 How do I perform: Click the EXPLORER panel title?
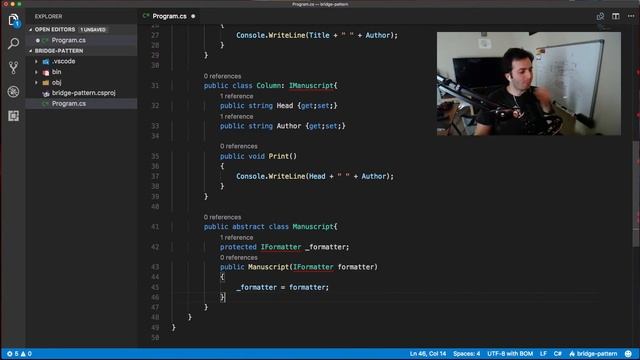pyautogui.click(x=49, y=16)
